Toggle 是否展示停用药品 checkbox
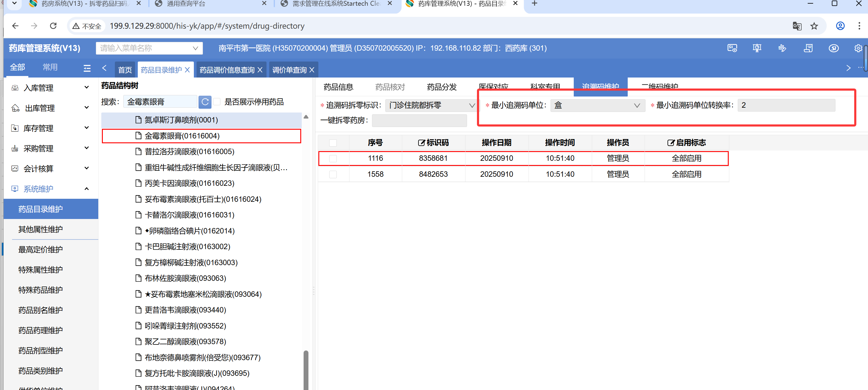Image resolution: width=868 pixels, height=390 pixels. tap(217, 102)
